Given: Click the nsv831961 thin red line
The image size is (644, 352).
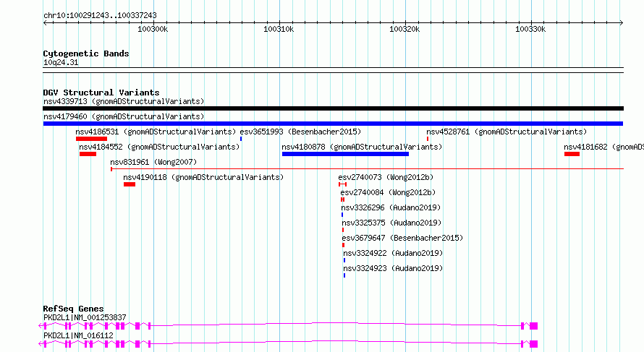Looking at the screenshot, I should coord(367,168).
